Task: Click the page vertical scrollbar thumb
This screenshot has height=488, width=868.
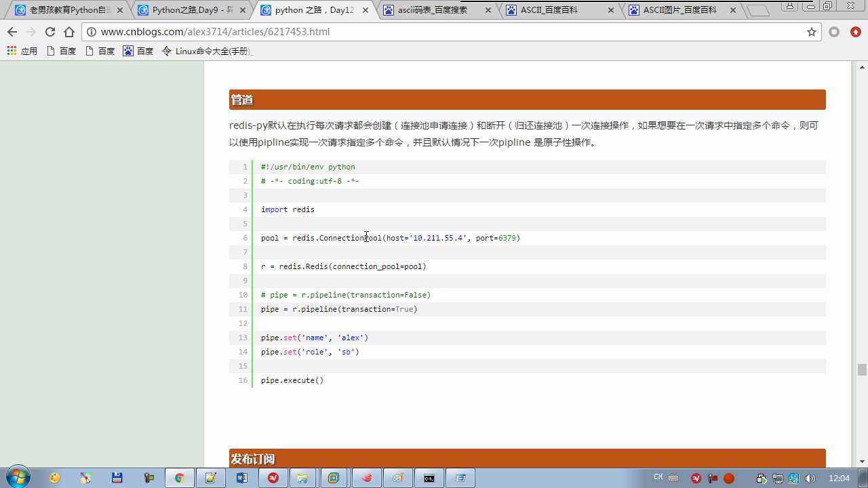Action: point(862,369)
